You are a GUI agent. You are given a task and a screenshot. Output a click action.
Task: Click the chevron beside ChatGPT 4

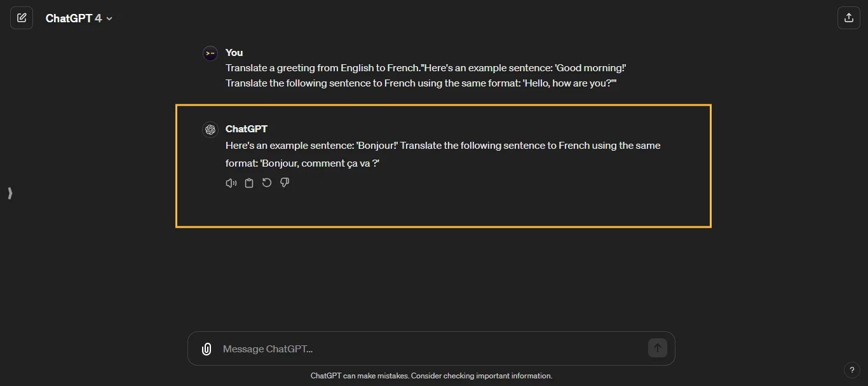click(109, 18)
